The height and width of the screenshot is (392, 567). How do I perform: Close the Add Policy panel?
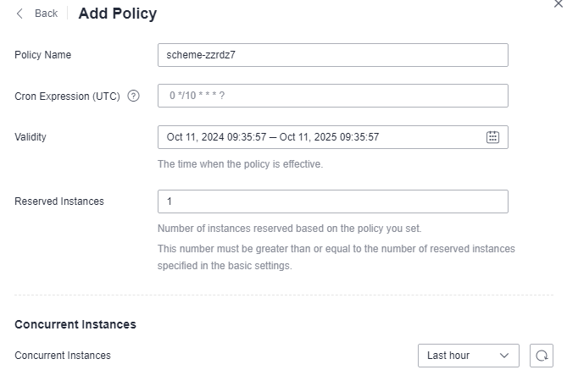559,3
